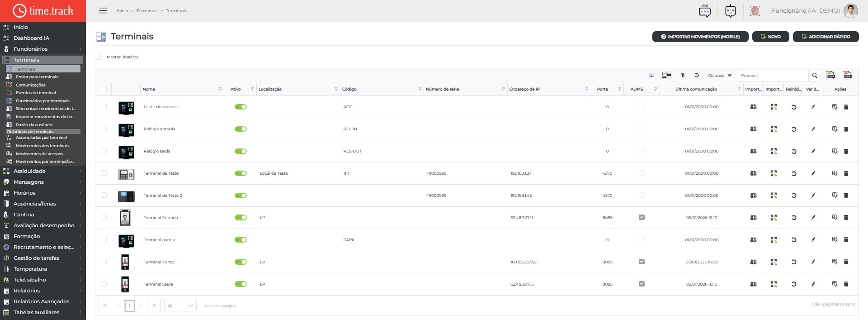Expand the Assiduidade sidebar menu
Screen dimensions: 868x320
43,171
